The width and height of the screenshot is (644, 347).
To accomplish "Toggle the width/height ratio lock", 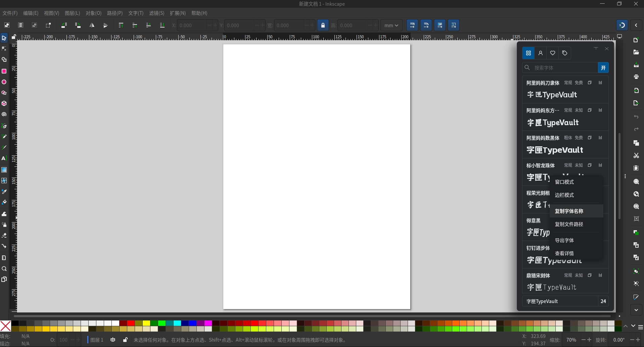I will coord(323,25).
